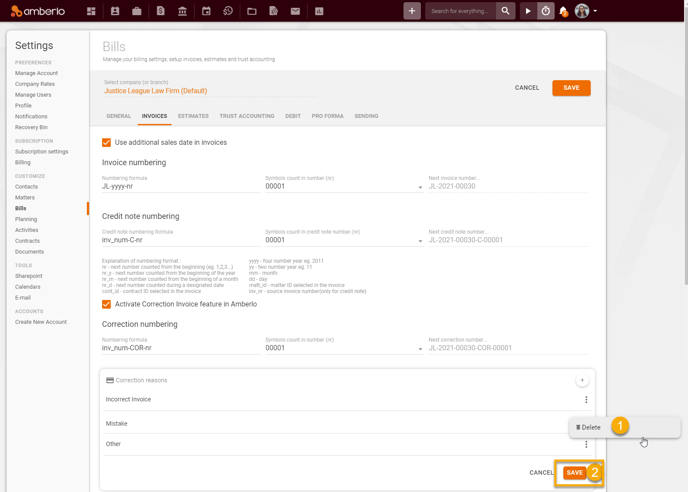Click the magnifier search icon
The height and width of the screenshot is (492, 688).
click(506, 11)
